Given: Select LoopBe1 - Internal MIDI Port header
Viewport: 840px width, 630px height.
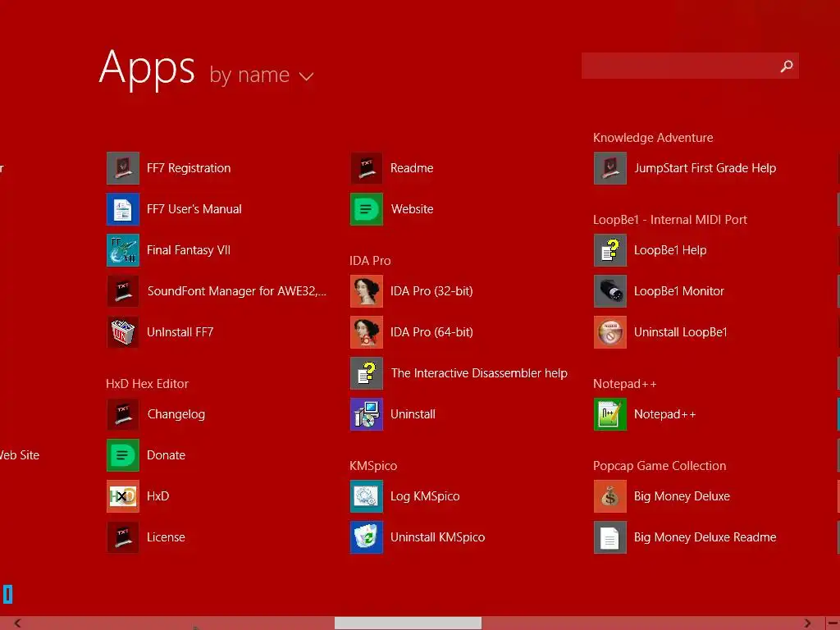Looking at the screenshot, I should tap(669, 220).
